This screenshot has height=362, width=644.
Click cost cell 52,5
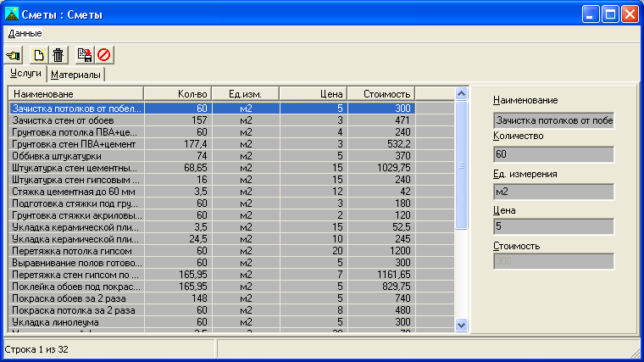click(381, 227)
